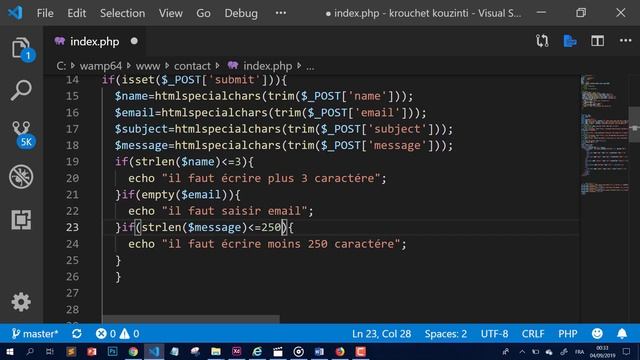Switch keyboard language via FRA indicator
640x360 pixels.
tap(579, 351)
